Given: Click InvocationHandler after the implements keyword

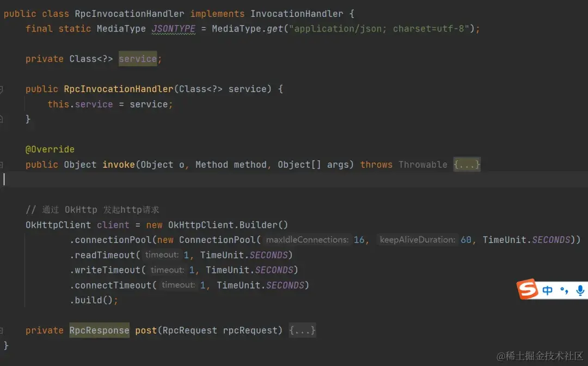Looking at the screenshot, I should (297, 14).
